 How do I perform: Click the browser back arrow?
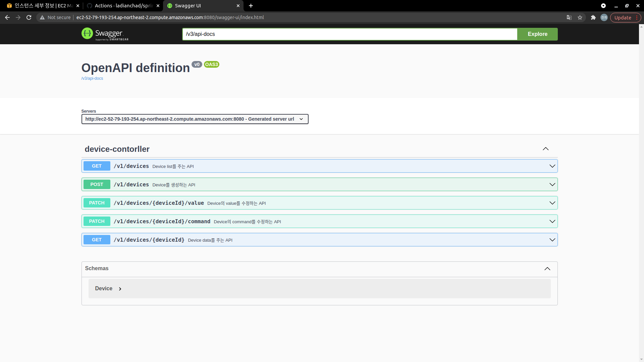coord(7,17)
